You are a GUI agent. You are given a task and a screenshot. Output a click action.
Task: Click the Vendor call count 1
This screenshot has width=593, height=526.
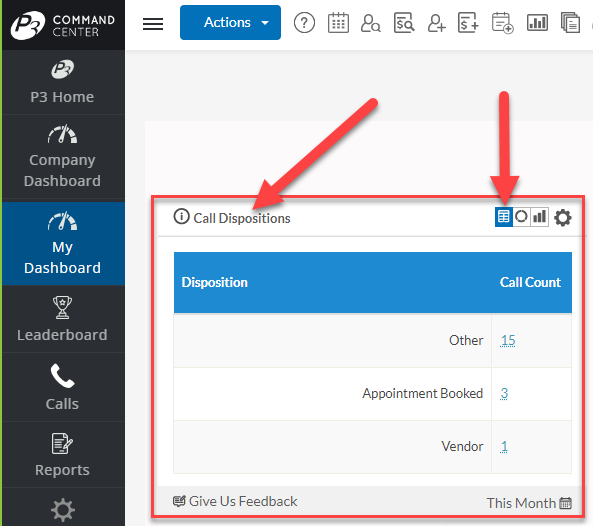504,446
